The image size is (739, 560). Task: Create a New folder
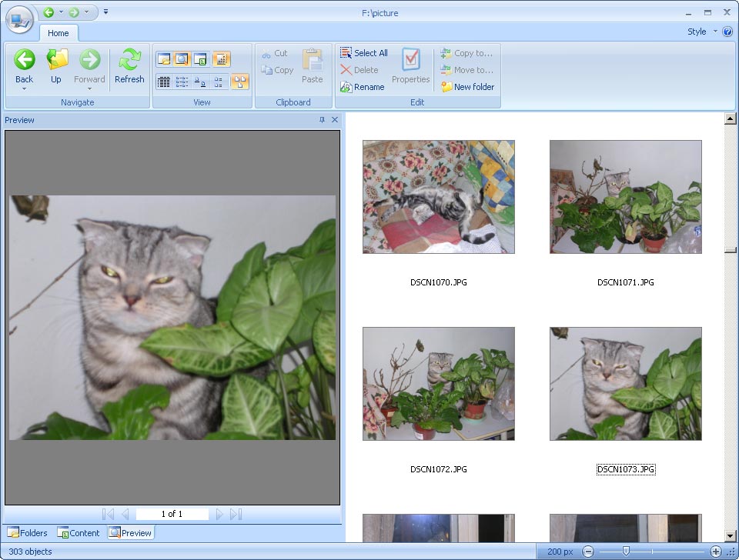[467, 87]
